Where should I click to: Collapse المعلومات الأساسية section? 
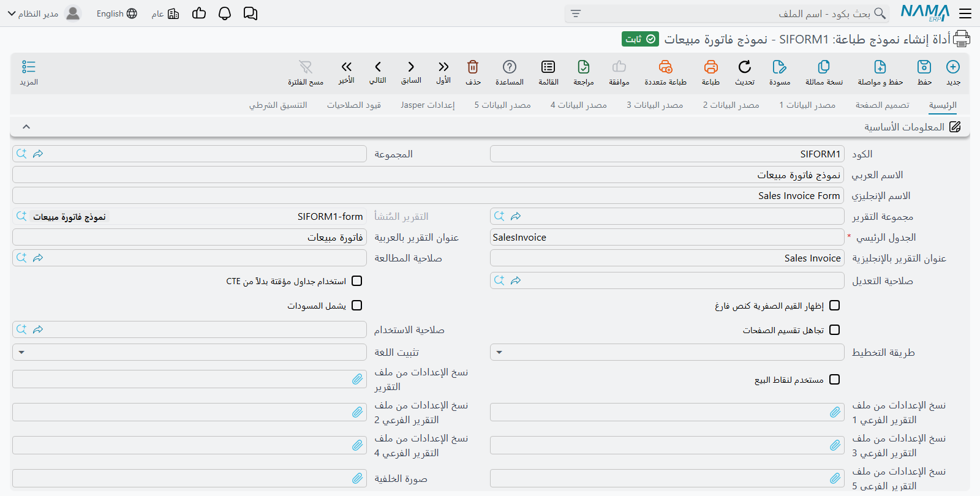(26, 127)
